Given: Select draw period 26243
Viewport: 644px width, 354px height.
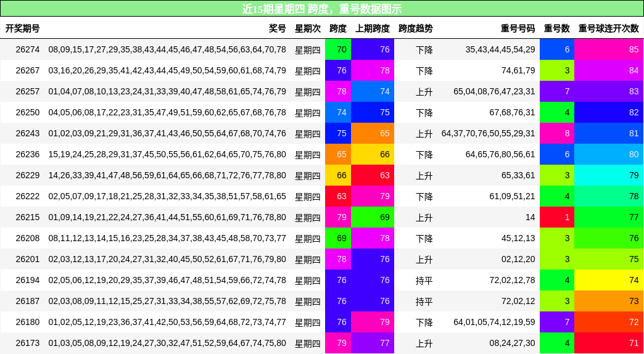Looking at the screenshot, I should click(x=28, y=133).
